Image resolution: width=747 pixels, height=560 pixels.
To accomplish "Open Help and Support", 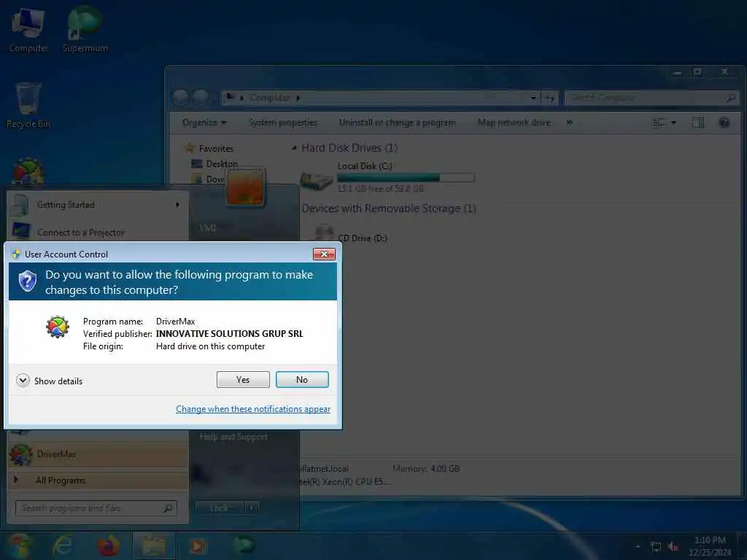I will click(233, 437).
